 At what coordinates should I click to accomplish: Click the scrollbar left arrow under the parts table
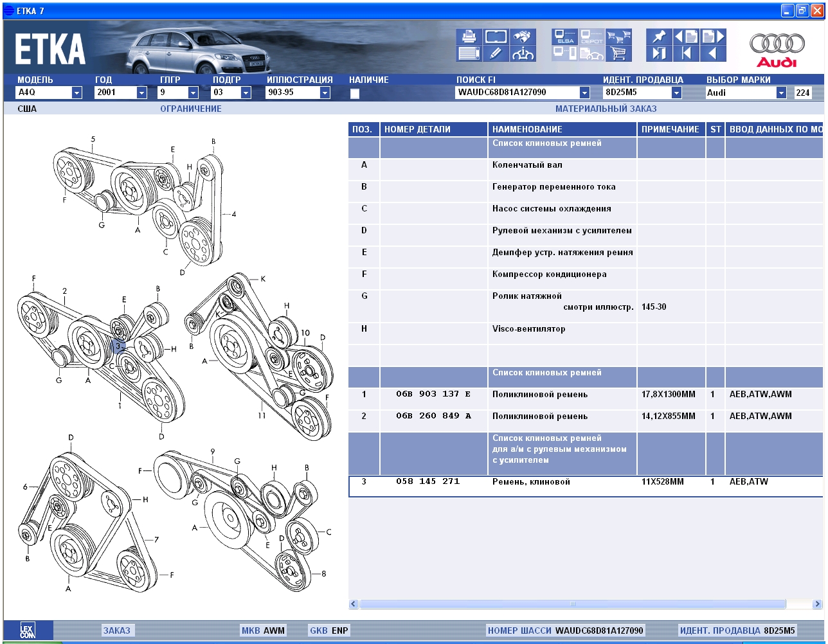354,604
